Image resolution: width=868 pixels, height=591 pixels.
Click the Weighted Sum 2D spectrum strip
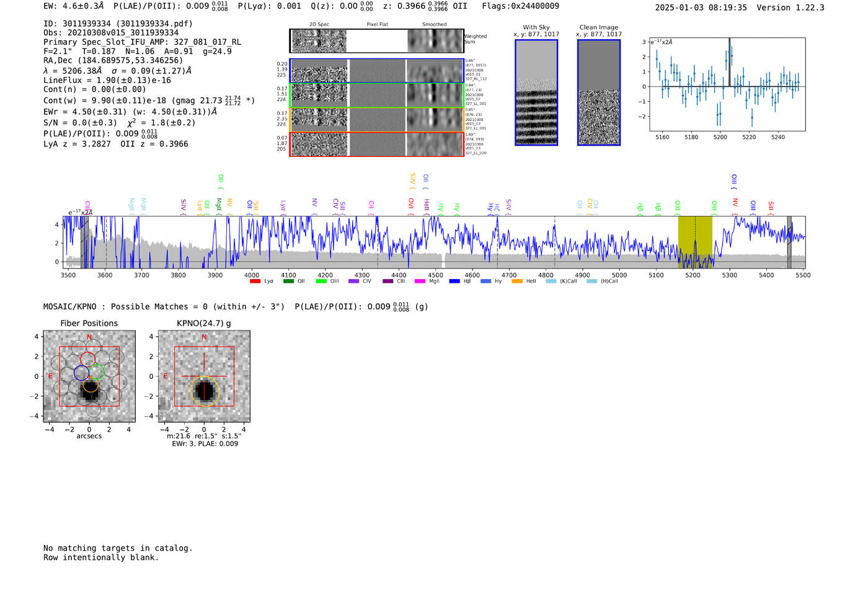[x=376, y=41]
